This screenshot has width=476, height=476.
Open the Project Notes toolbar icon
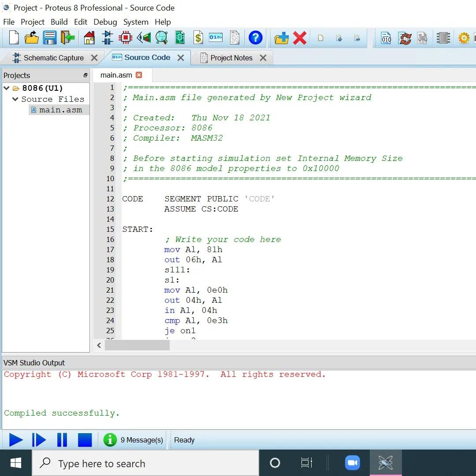click(234, 38)
